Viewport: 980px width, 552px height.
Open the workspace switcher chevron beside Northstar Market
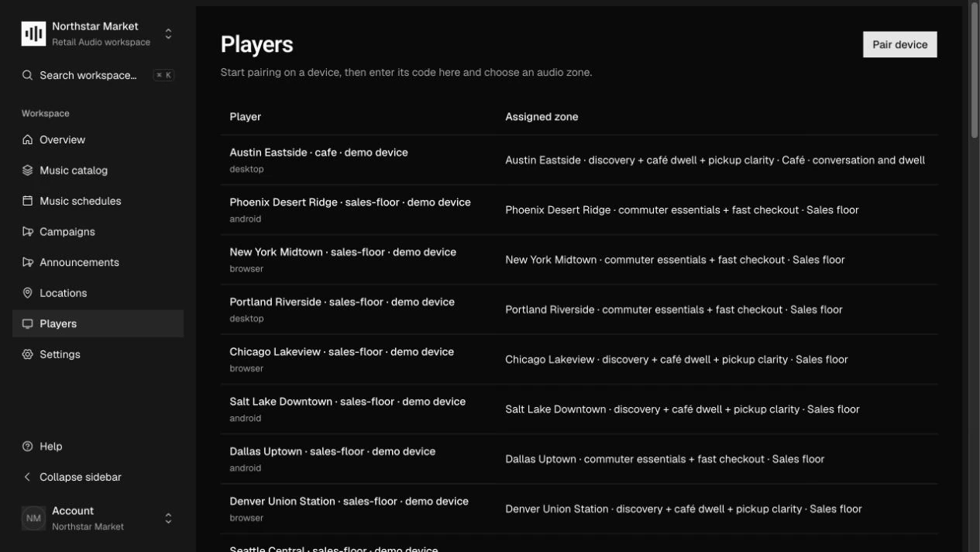point(168,34)
